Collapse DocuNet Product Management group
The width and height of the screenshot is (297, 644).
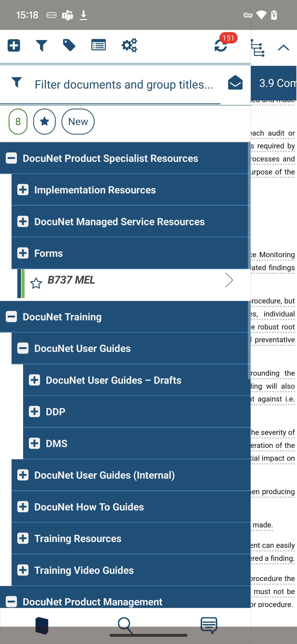11,601
